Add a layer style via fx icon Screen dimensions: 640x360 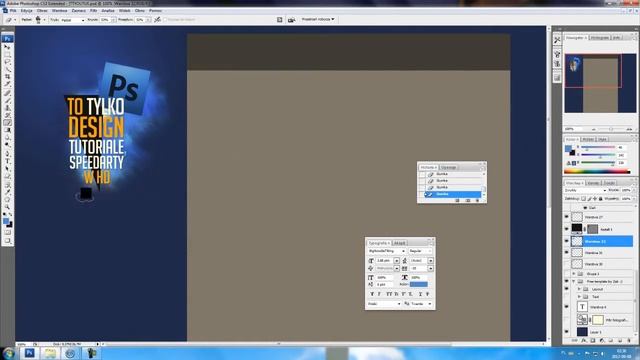click(584, 340)
